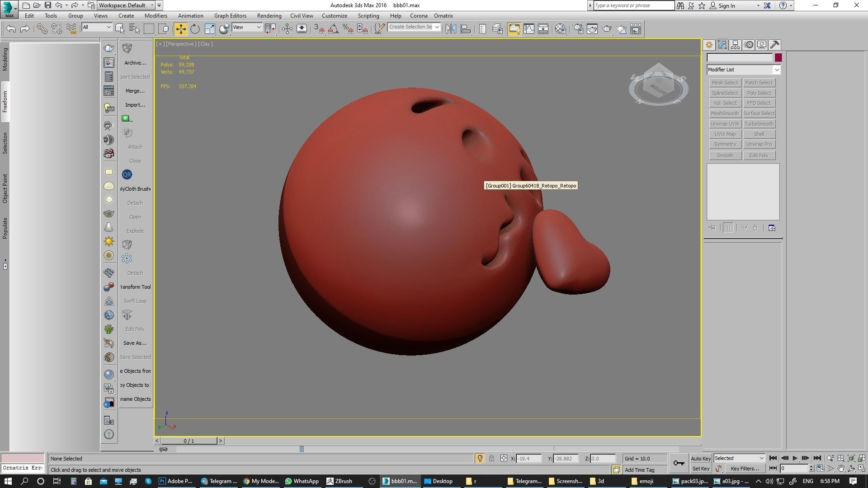Open the Modifiers menu
Image resolution: width=868 pixels, height=488 pixels.
pos(156,16)
